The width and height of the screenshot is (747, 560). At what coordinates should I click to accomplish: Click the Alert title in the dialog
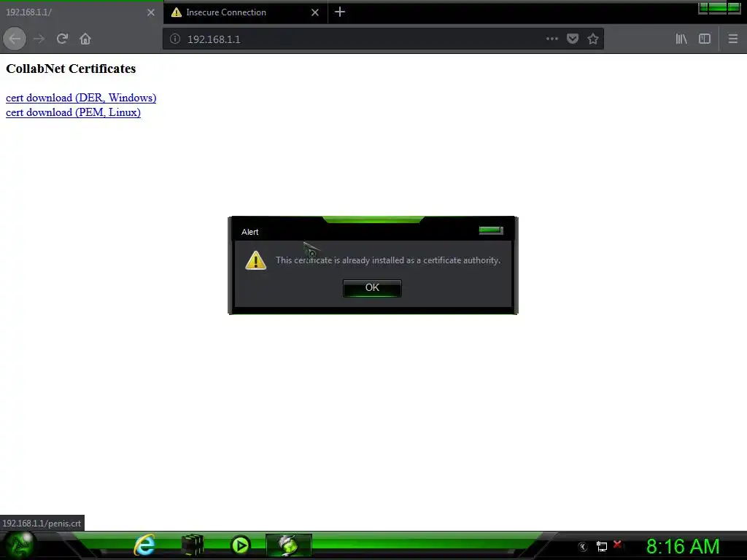tap(249, 232)
